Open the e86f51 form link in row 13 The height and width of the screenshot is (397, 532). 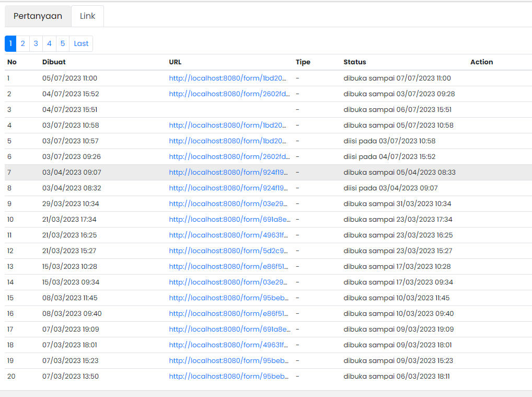pyautogui.click(x=229, y=266)
